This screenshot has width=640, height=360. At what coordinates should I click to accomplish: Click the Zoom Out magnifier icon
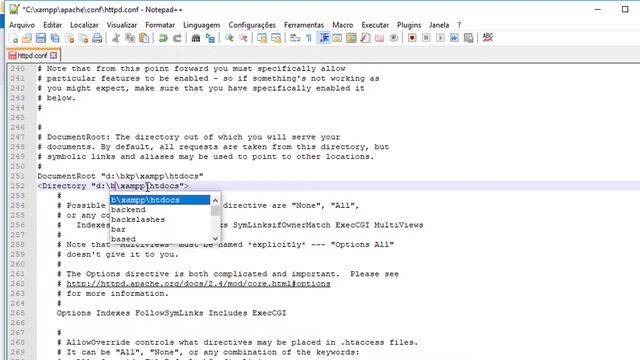tap(243, 38)
